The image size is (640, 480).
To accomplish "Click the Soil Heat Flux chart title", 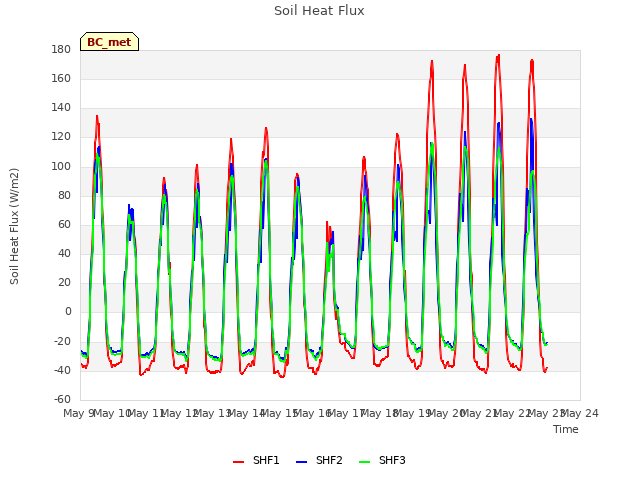I will click(x=319, y=11).
